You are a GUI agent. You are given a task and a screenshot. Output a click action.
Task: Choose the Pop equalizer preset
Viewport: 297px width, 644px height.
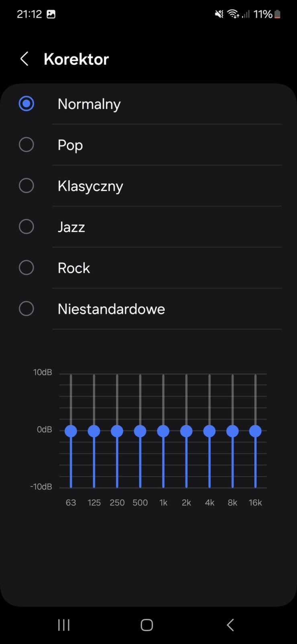[27, 145]
